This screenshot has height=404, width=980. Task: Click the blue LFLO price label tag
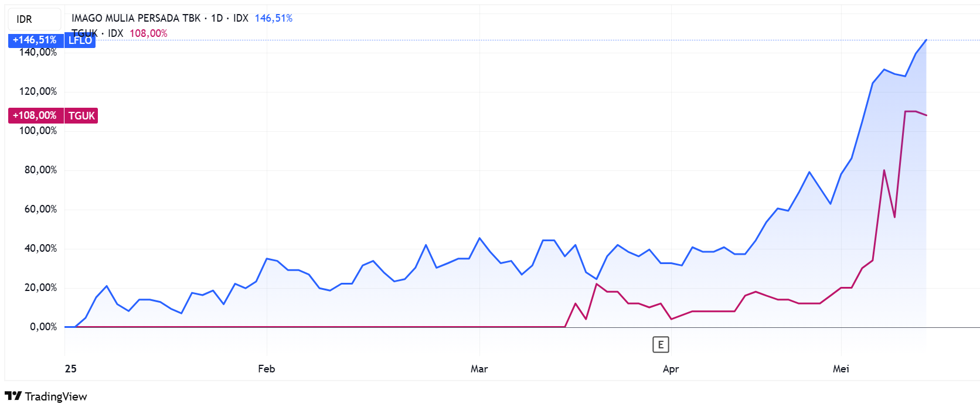80,40
